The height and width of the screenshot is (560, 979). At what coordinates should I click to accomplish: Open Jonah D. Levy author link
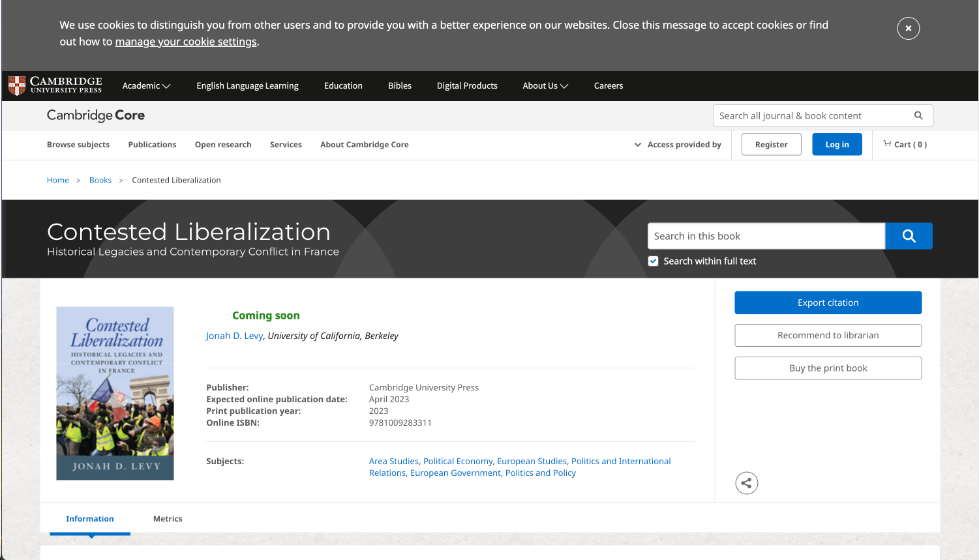point(234,336)
